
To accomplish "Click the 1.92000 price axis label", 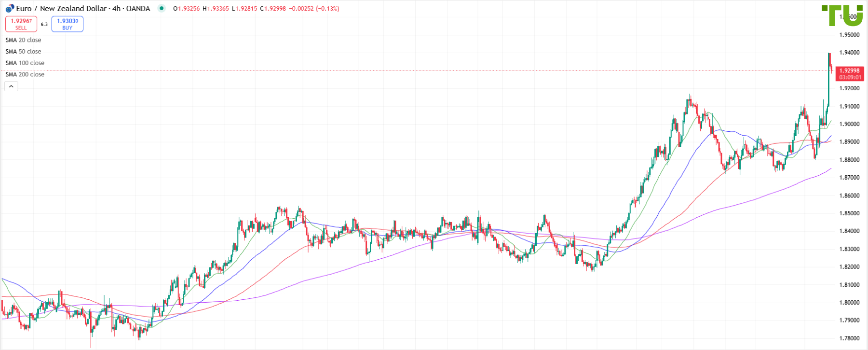I will point(850,88).
